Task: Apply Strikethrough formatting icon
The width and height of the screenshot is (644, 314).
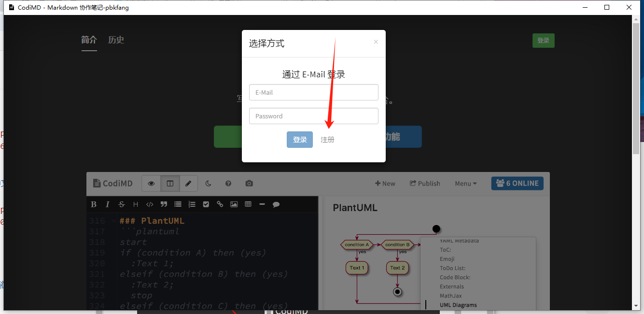Action: [x=122, y=204]
